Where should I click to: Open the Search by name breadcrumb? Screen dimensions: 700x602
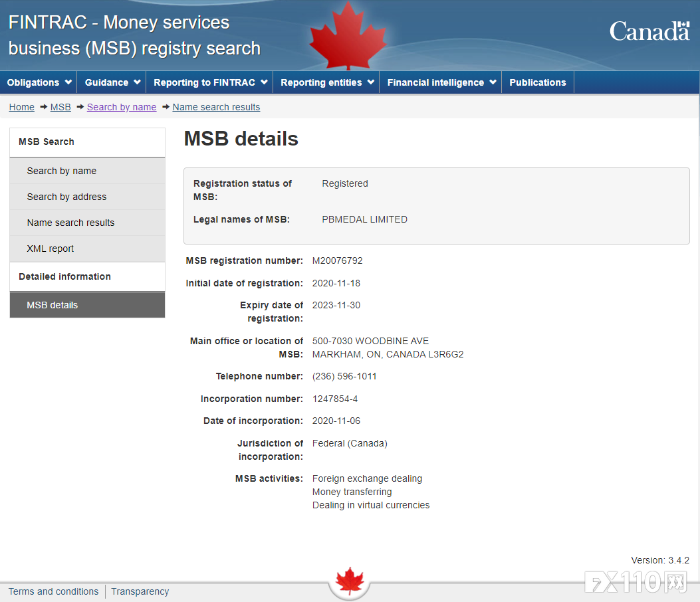pyautogui.click(x=122, y=107)
